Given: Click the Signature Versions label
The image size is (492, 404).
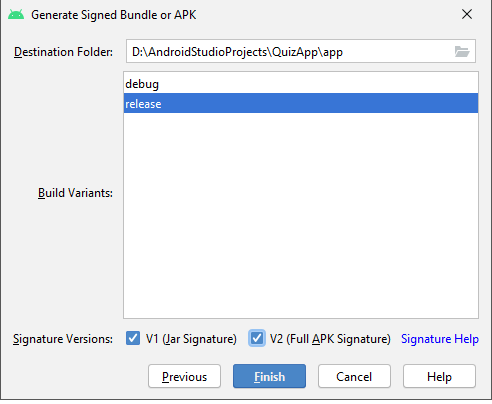Looking at the screenshot, I should click(x=63, y=339).
